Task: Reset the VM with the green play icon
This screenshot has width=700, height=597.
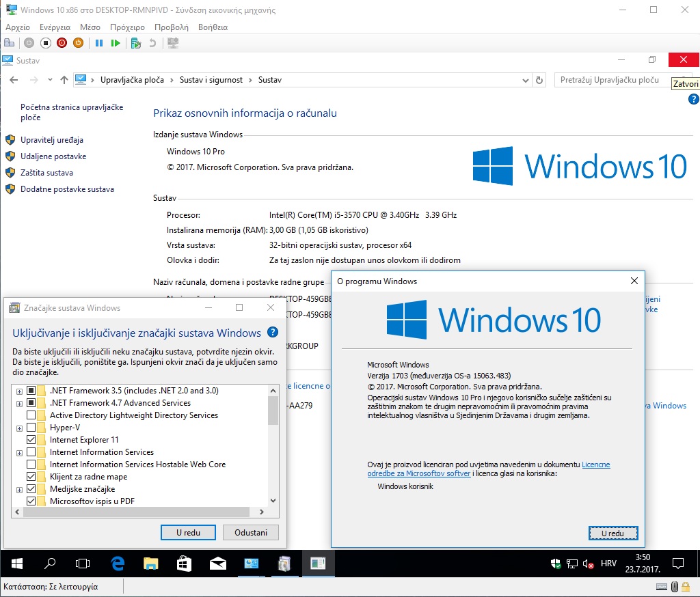Action: click(x=116, y=43)
